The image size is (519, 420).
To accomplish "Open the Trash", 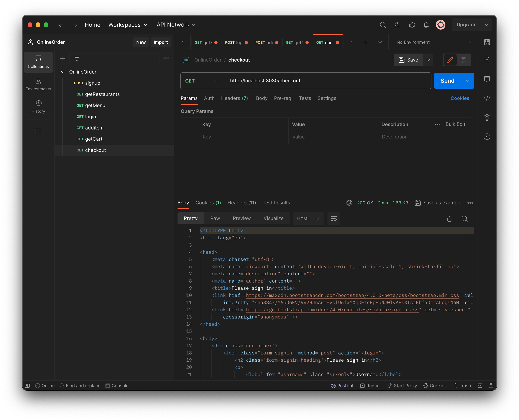I will tap(462, 386).
